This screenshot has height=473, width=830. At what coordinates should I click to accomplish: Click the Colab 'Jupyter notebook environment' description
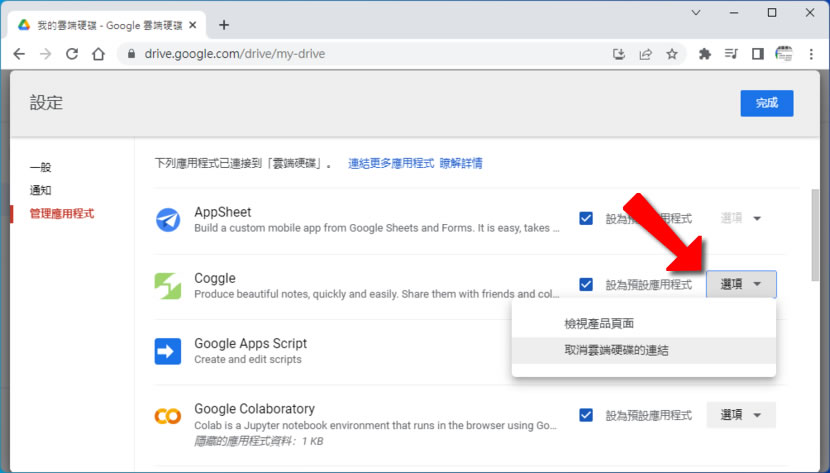pyautogui.click(x=375, y=425)
